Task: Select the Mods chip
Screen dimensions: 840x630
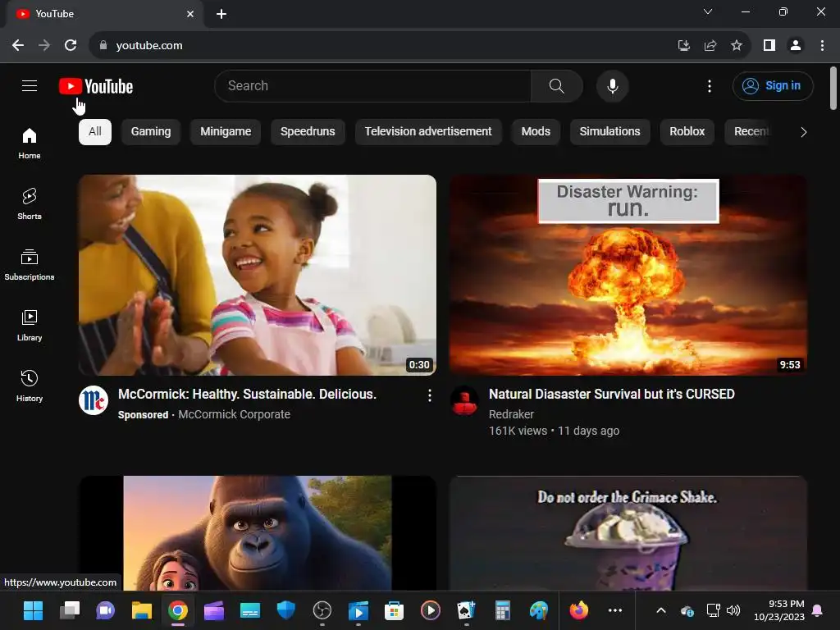Action: coord(536,132)
